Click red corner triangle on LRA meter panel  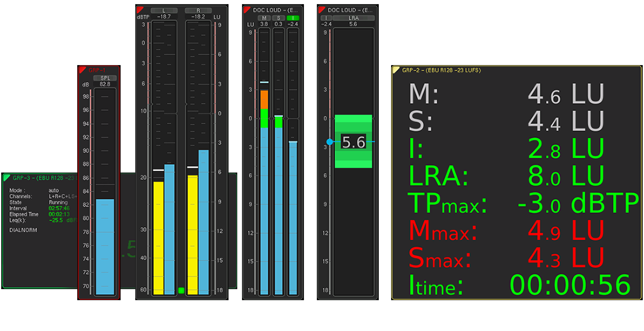(x=321, y=10)
